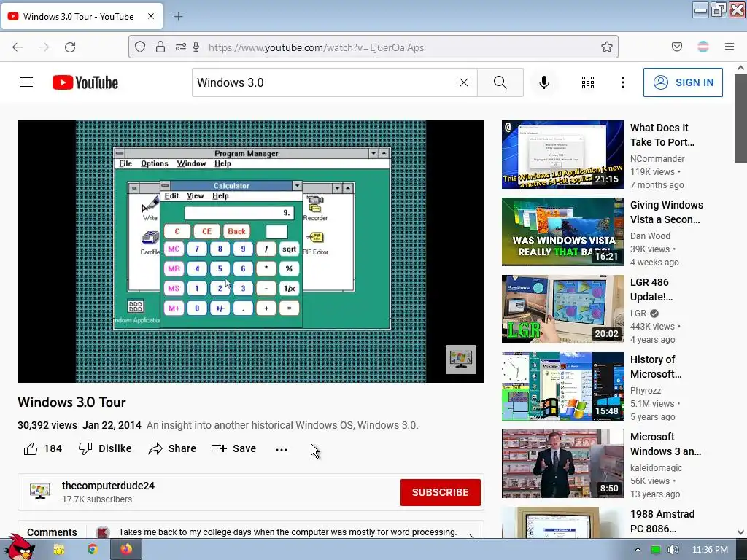This screenshot has width=747, height=560.
Task: Open the Comments section header
Action: click(x=52, y=532)
